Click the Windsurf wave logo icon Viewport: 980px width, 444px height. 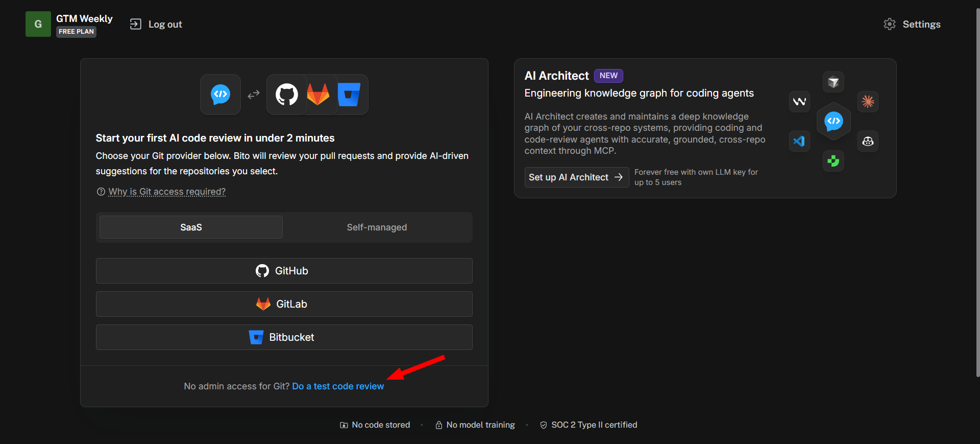click(x=799, y=102)
